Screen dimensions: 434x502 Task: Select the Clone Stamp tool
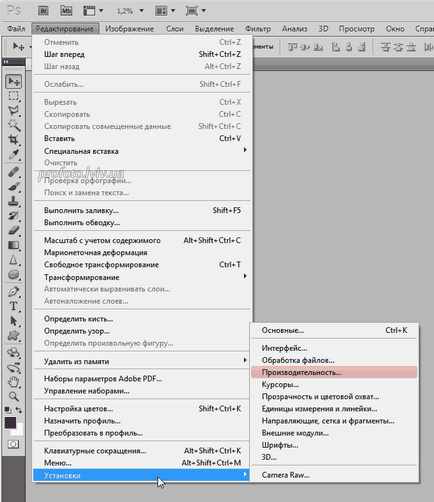coord(14,201)
